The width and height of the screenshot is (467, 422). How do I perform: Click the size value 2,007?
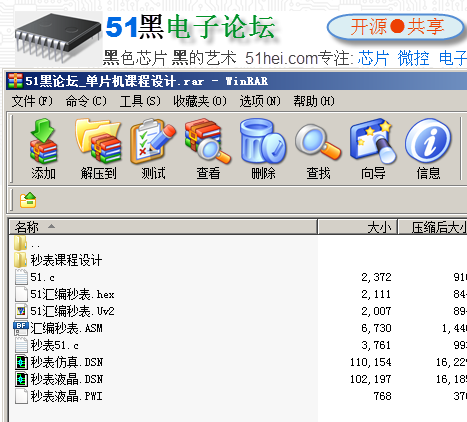376,311
